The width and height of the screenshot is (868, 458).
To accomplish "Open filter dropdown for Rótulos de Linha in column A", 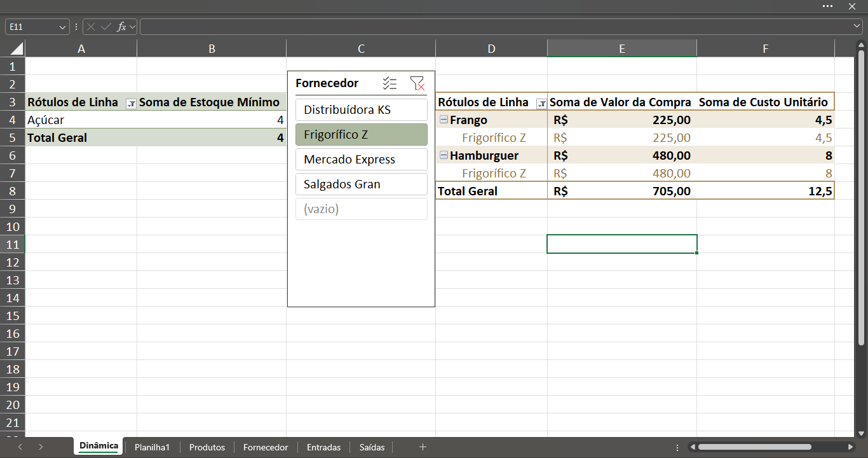I will (x=132, y=104).
